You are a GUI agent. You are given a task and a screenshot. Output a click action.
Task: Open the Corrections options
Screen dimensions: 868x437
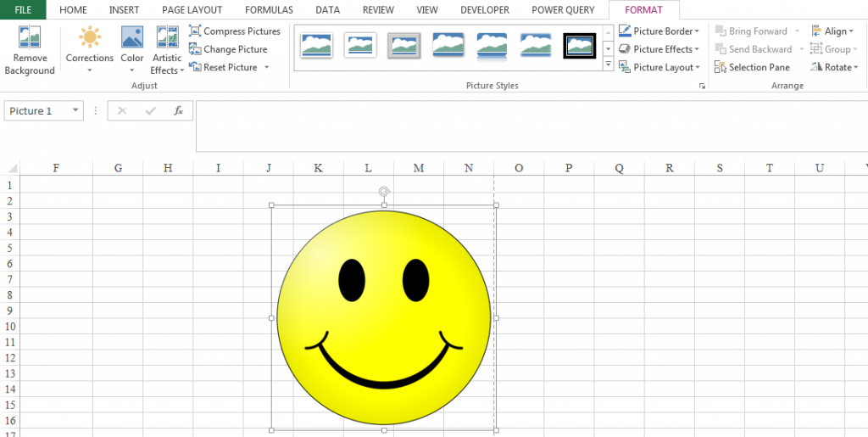point(89,50)
